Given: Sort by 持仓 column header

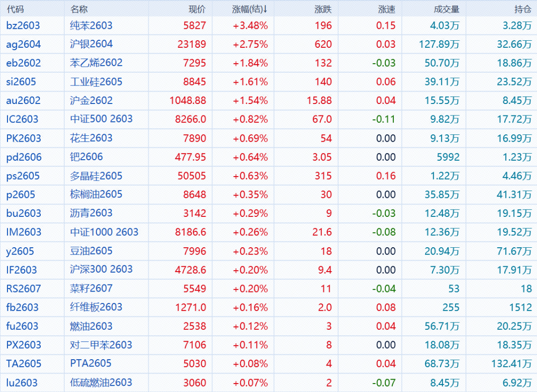Looking at the screenshot, I should tap(523, 9).
